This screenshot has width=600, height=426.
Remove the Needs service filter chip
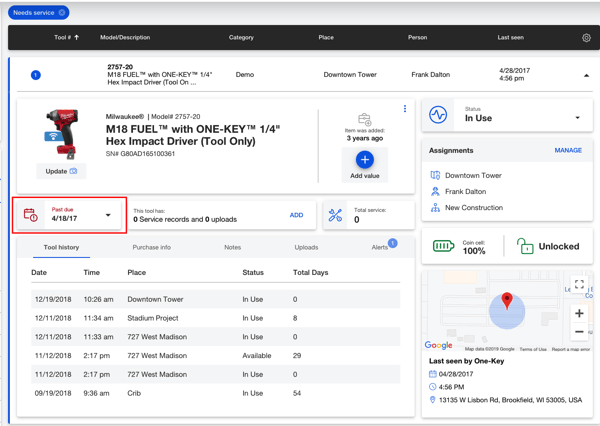tap(62, 13)
